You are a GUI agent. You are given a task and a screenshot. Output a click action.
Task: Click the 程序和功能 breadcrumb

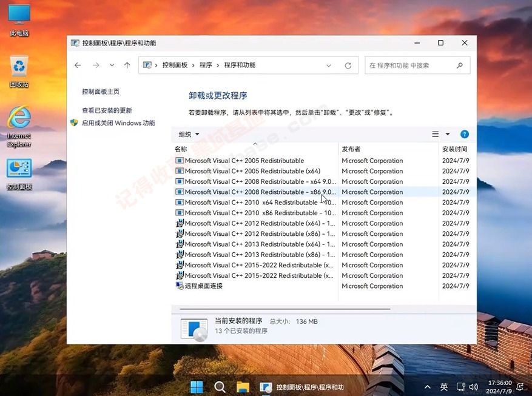pos(240,65)
